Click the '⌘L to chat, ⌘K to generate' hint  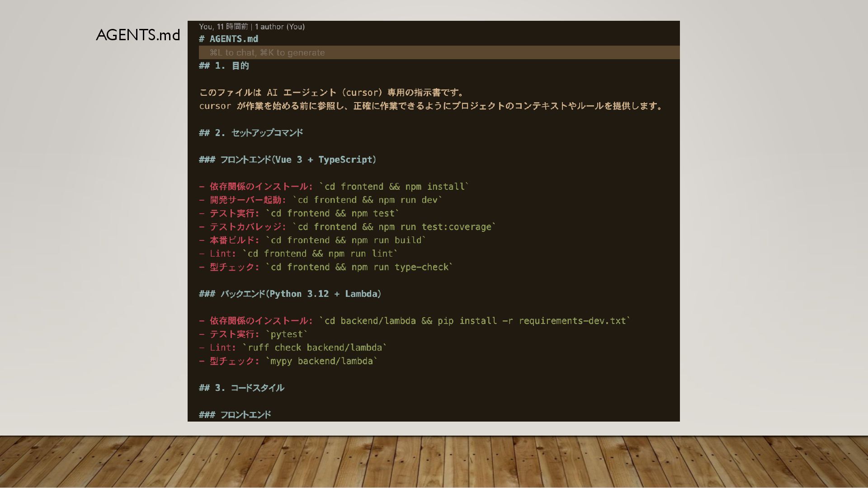click(x=267, y=52)
